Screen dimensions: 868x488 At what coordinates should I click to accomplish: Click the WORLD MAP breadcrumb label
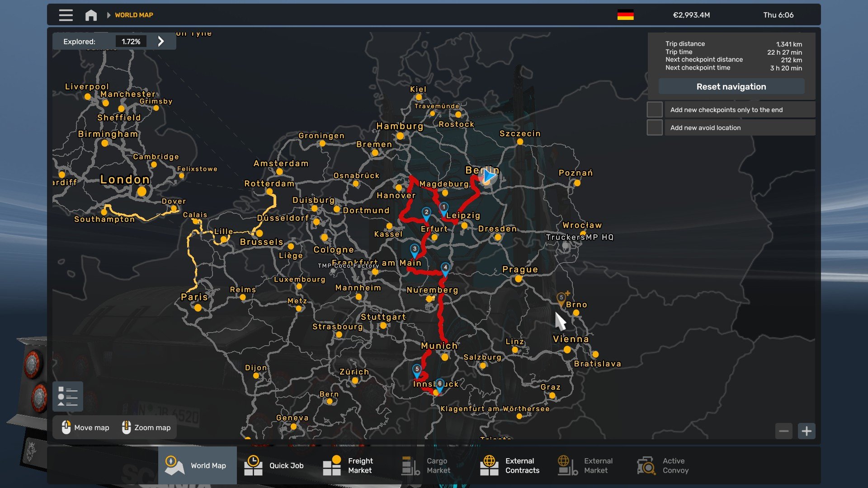tap(134, 15)
